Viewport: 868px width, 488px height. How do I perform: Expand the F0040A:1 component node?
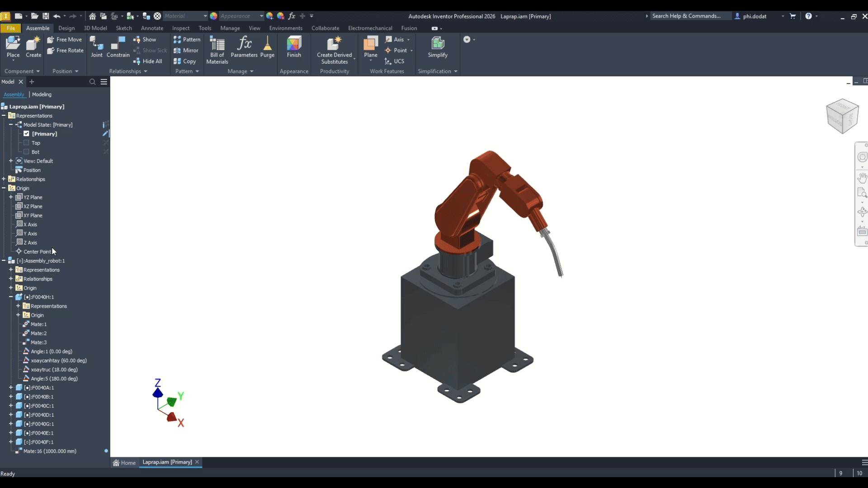(11, 387)
